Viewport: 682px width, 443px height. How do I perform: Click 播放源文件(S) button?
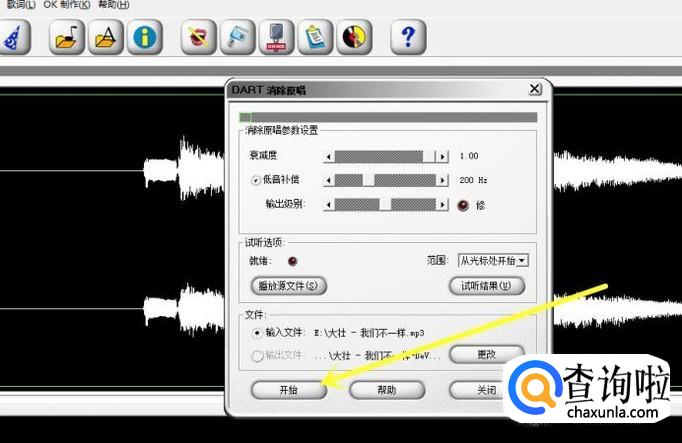point(289,286)
